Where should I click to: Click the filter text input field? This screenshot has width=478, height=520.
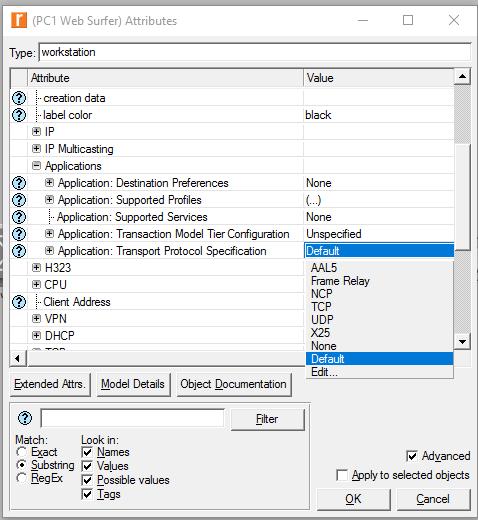132,418
